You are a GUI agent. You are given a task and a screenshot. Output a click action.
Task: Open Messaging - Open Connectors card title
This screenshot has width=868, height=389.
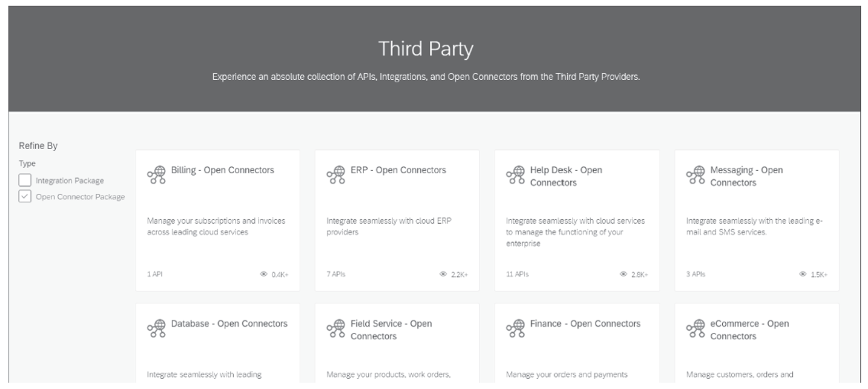click(x=746, y=176)
